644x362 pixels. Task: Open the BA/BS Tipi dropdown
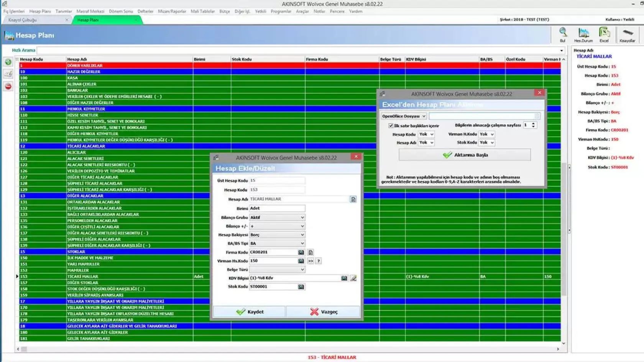point(277,244)
